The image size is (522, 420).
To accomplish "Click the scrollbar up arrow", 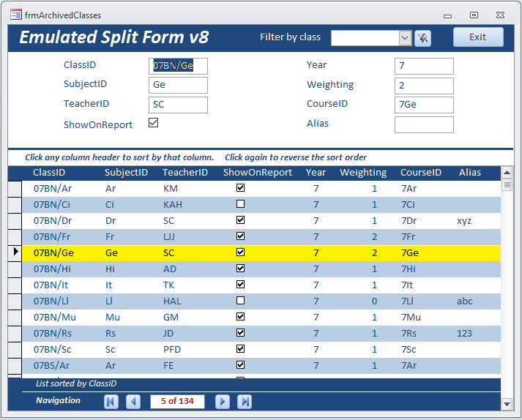I will [x=507, y=173].
